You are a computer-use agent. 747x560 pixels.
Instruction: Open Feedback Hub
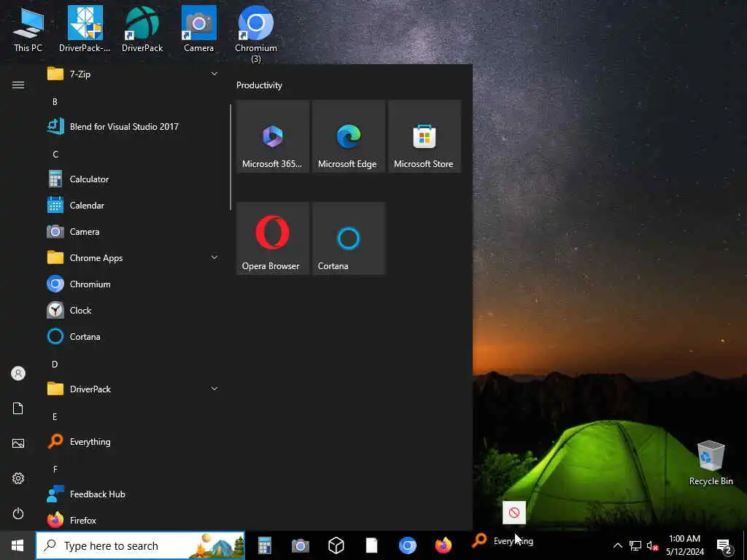coord(133,494)
